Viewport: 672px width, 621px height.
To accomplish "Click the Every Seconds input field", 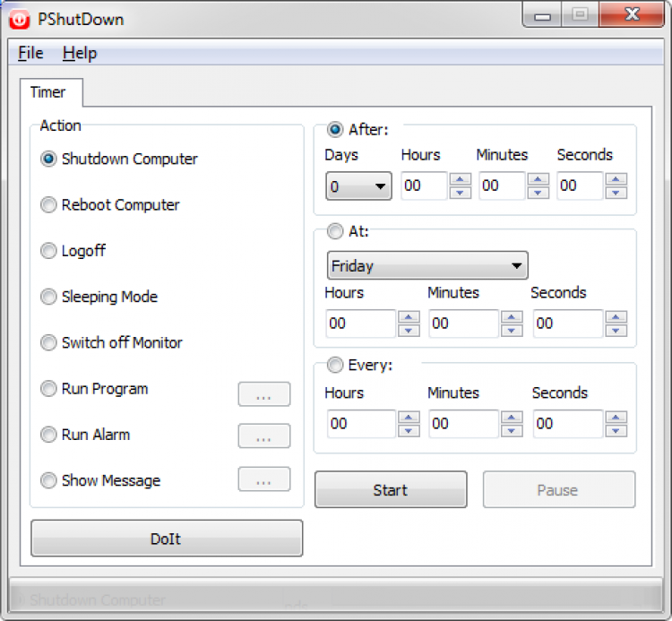I will click(x=569, y=424).
